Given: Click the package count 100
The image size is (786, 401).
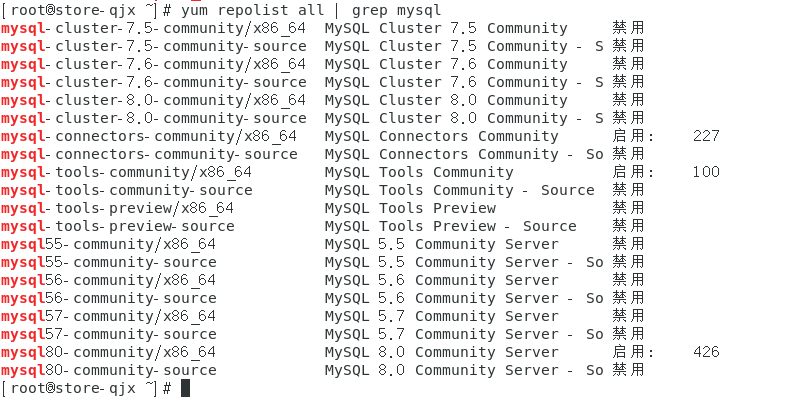Looking at the screenshot, I should 705,172.
